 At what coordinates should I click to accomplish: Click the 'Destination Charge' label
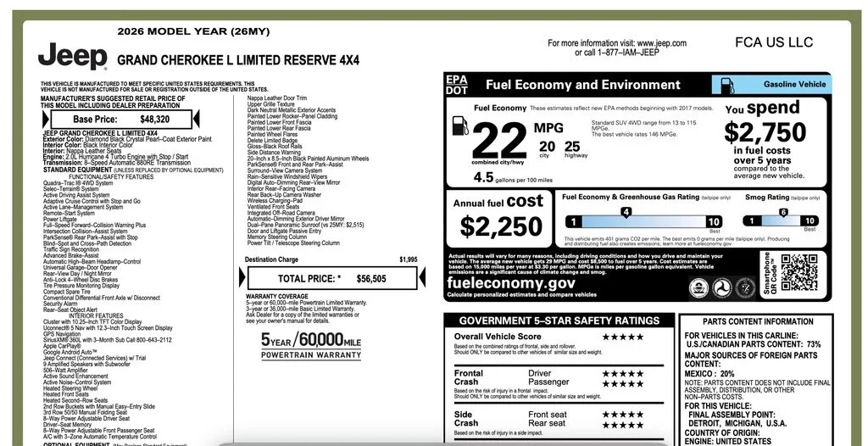271,259
